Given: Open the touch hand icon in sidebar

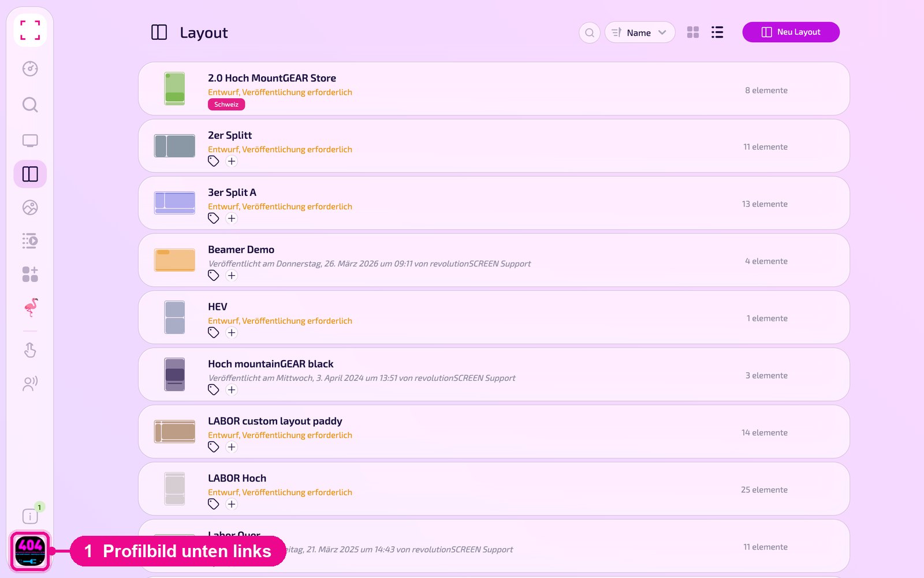Looking at the screenshot, I should [x=30, y=350].
